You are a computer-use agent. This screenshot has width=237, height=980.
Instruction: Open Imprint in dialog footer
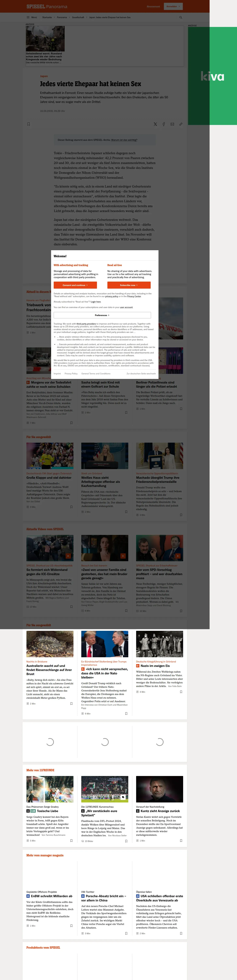(x=57, y=374)
